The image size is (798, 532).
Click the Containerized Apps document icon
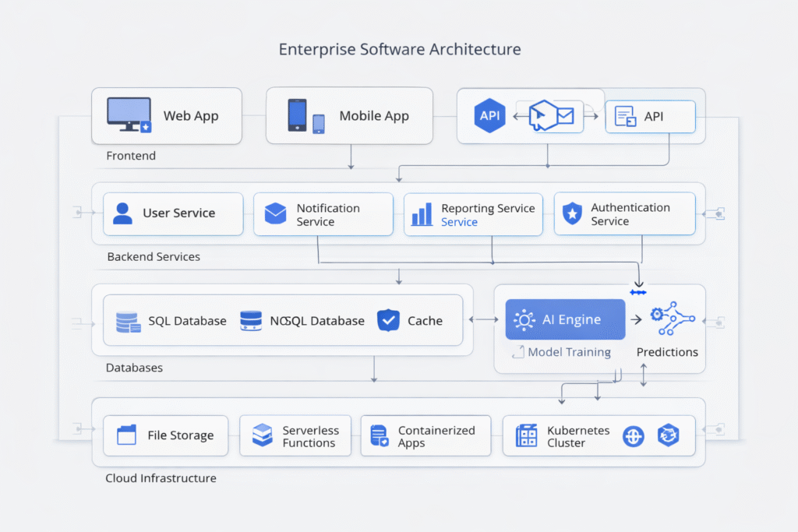coord(380,436)
